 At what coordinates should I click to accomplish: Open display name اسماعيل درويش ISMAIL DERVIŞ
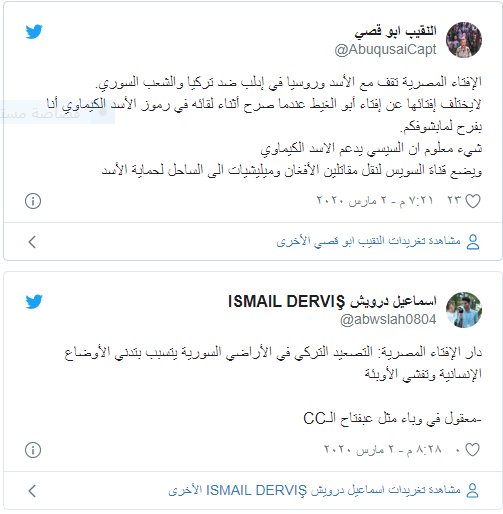pos(332,302)
